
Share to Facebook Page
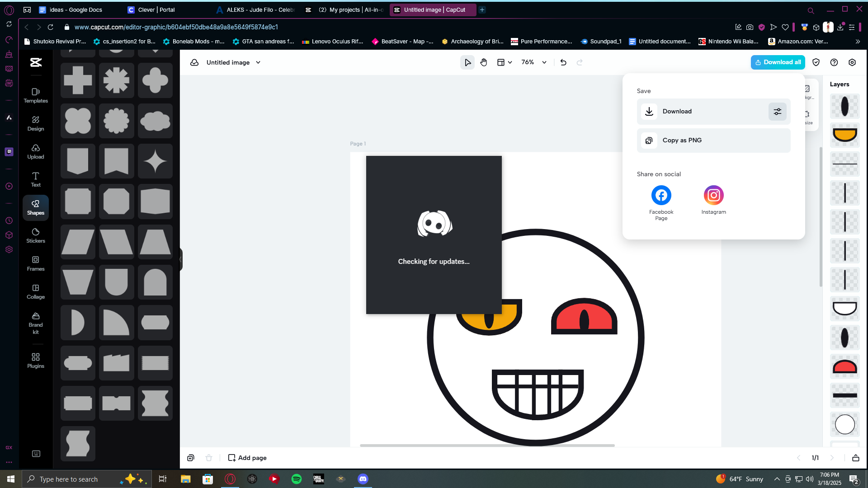tap(661, 196)
